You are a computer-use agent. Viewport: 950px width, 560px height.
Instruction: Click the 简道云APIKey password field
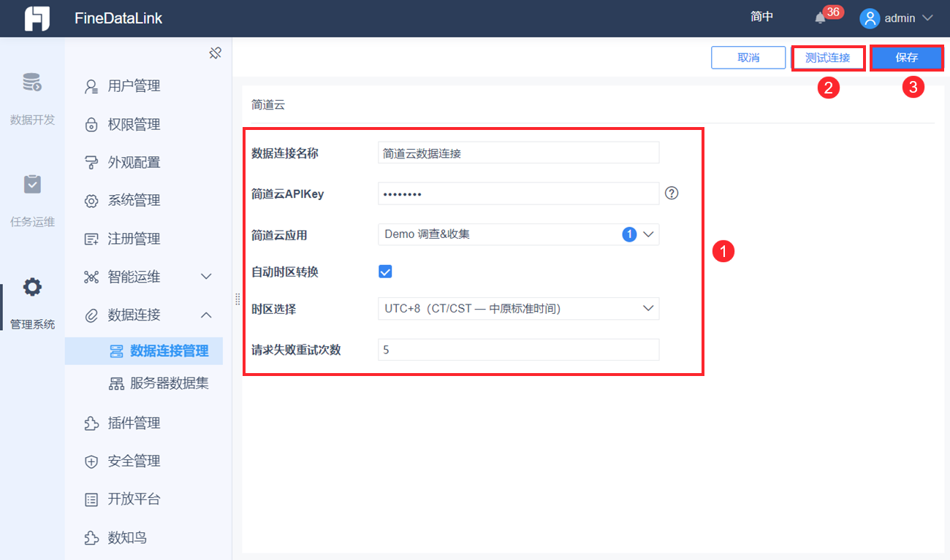tap(518, 193)
